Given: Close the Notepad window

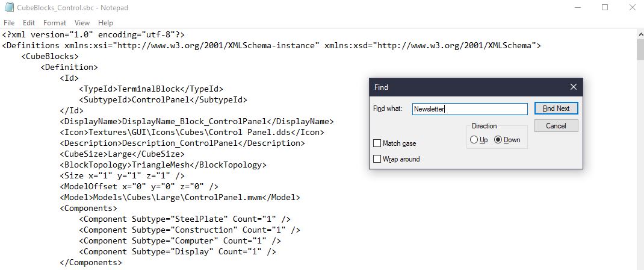Looking at the screenshot, I should coord(633,7).
